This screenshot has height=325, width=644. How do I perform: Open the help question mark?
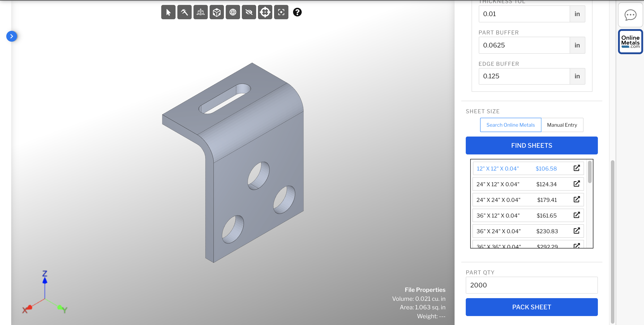297,12
